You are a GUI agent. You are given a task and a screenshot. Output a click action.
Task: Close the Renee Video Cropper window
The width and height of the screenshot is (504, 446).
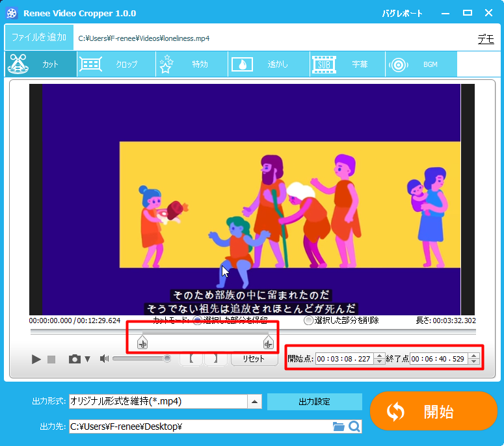[488, 13]
